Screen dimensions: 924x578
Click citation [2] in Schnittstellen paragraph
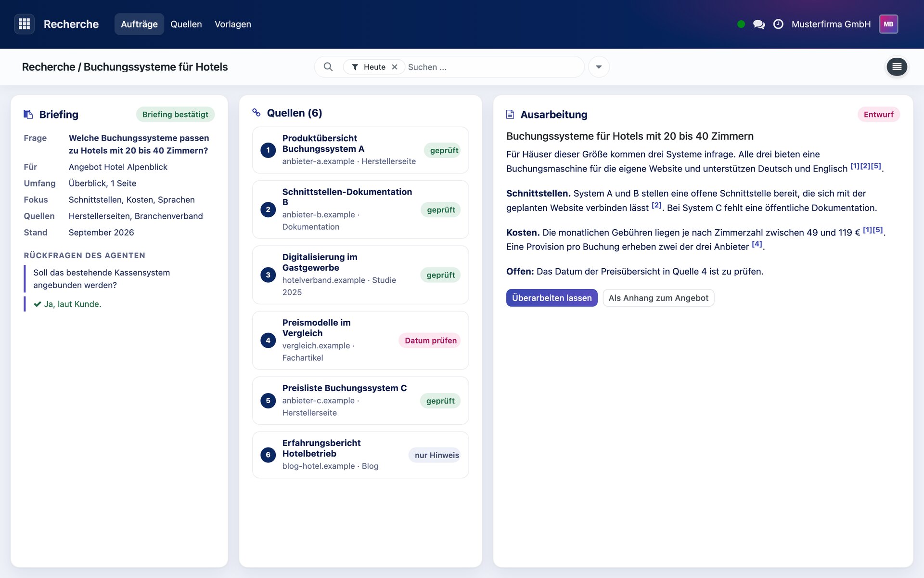656,205
